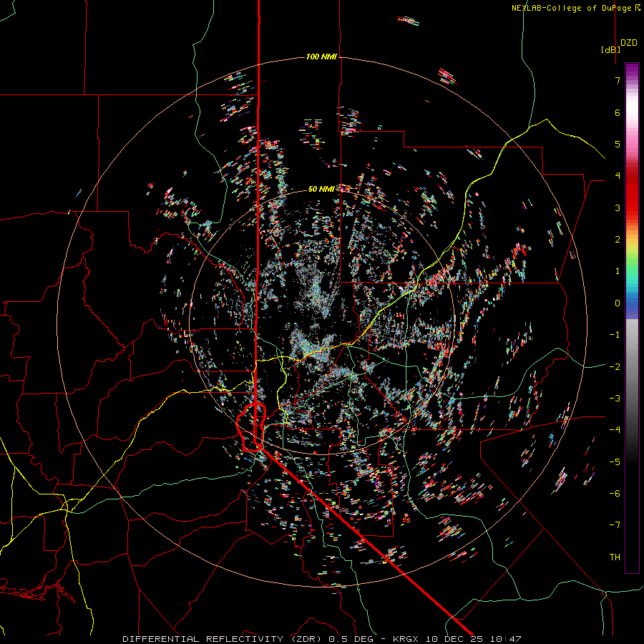
Task: Click the Differential Reflectivity KRGX caption text
Action: pyautogui.click(x=322, y=639)
